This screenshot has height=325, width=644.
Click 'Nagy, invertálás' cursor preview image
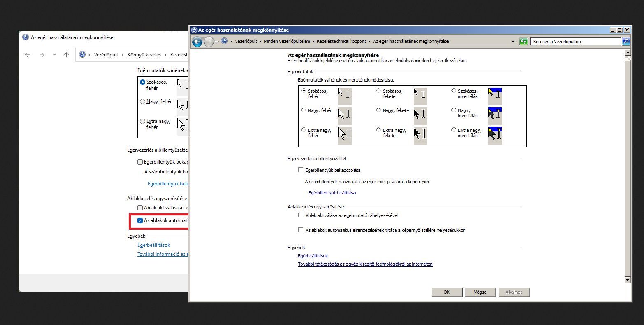(x=495, y=115)
